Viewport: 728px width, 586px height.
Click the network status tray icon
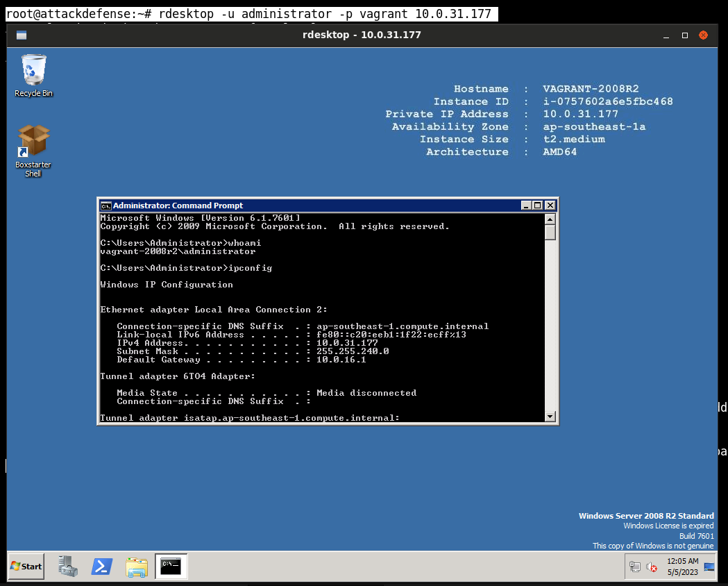(x=635, y=567)
